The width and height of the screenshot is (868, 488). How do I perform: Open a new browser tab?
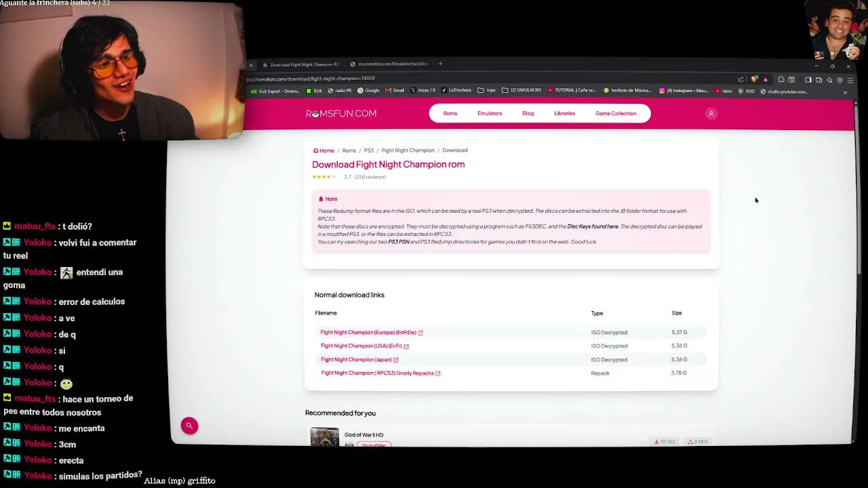tap(440, 64)
